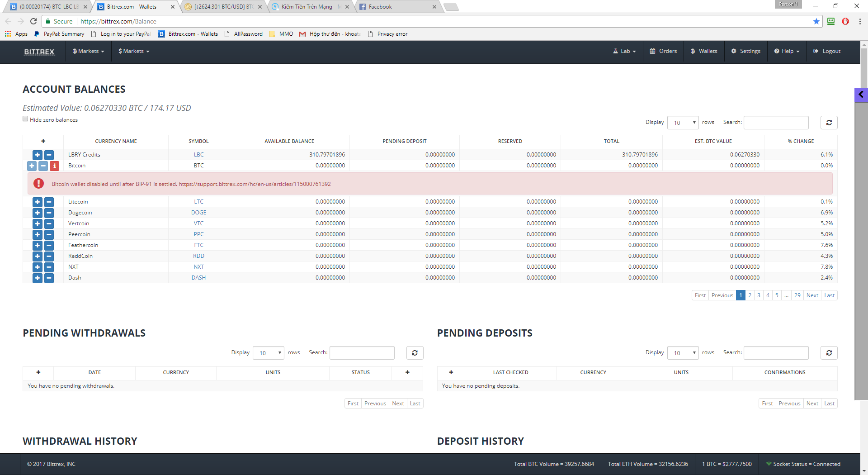Screen dimensions: 868x475
Task: Open the Apps bookmark shortcut
Action: click(x=16, y=34)
